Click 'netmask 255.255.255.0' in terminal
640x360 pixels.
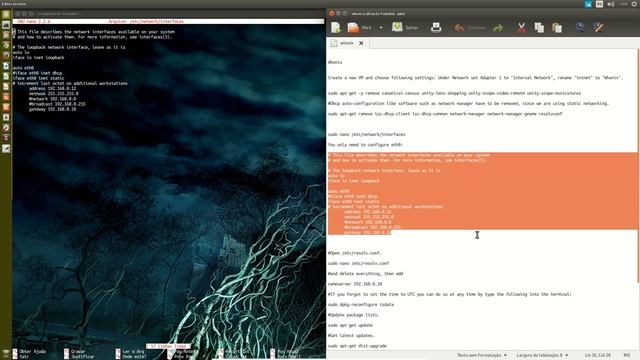tap(54, 94)
